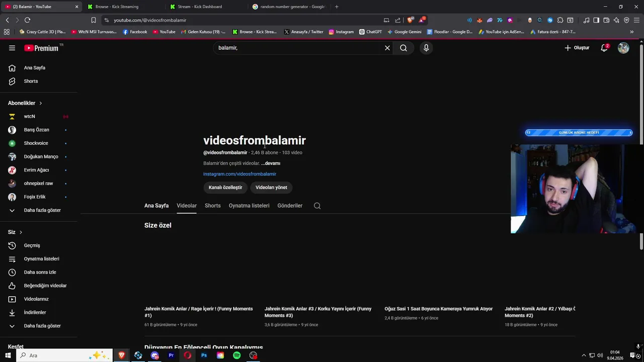Screen dimensions: 644x362
Task: Open the YouTube hamburger guide menu
Action: coord(12,48)
